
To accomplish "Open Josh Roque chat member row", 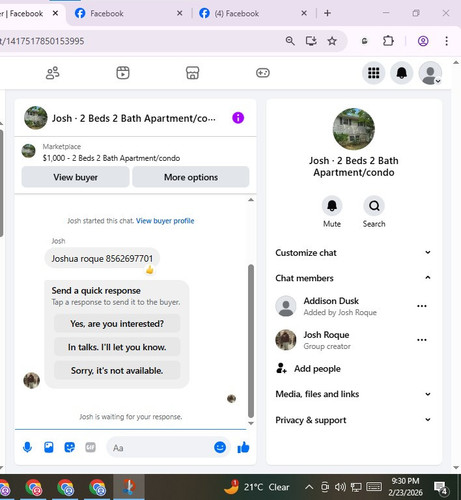I will pyautogui.click(x=353, y=340).
